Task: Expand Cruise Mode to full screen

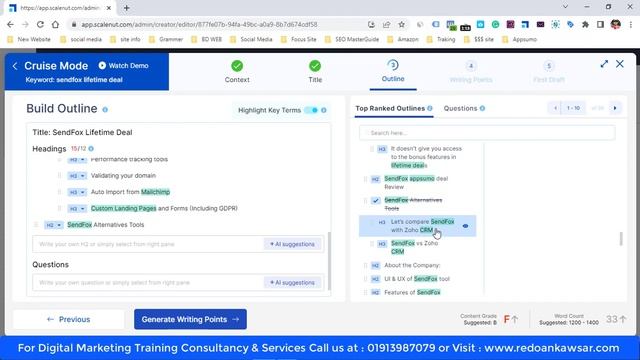Action: (604, 64)
